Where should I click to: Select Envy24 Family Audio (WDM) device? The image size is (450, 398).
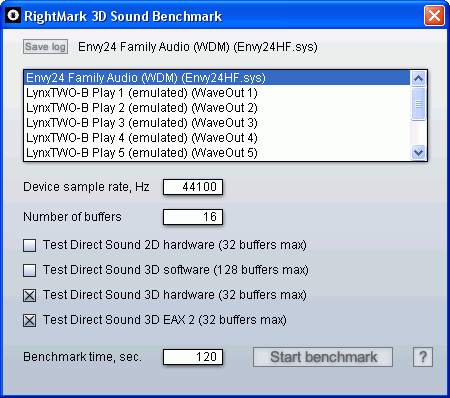point(217,78)
